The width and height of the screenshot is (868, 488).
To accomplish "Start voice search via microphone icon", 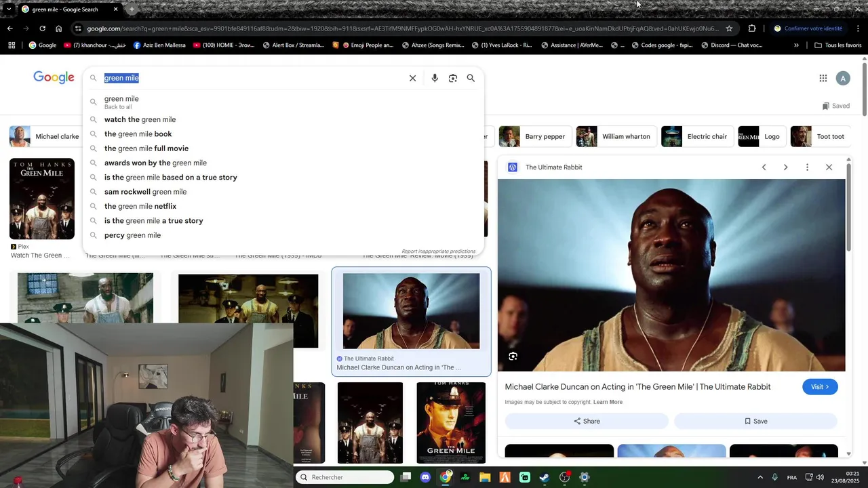I will [435, 78].
